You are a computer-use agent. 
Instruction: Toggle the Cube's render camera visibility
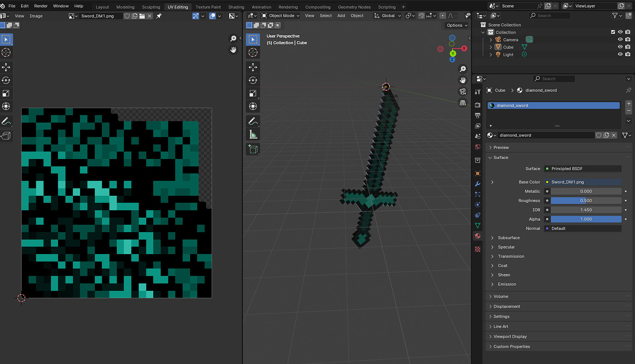pyautogui.click(x=628, y=46)
